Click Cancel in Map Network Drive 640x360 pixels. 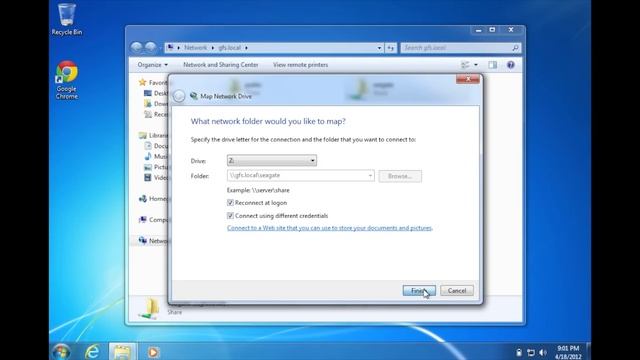(457, 290)
